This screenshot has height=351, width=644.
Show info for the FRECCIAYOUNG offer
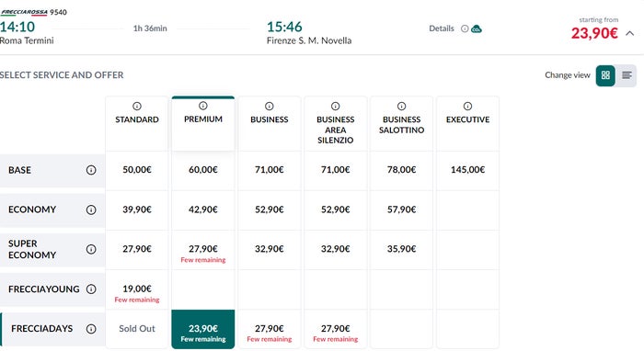pyautogui.click(x=91, y=289)
